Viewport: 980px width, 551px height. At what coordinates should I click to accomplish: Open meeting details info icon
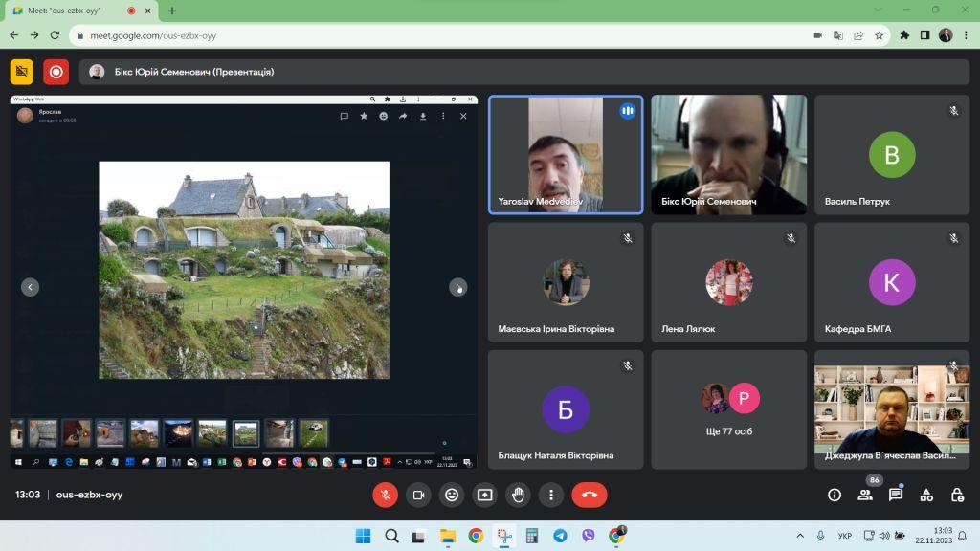(835, 495)
